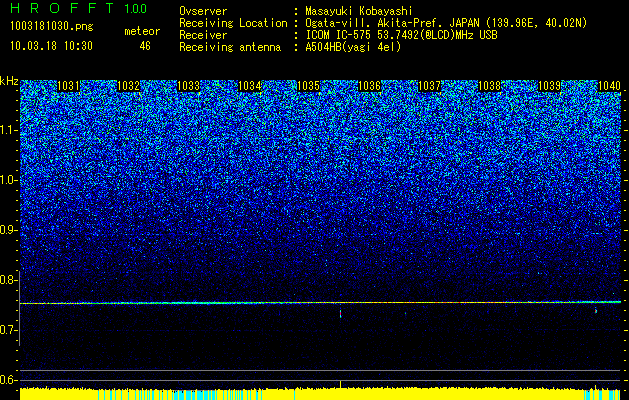Screen dimensions: 629x400
Task: Click time marker 1039
Action: pos(549,85)
